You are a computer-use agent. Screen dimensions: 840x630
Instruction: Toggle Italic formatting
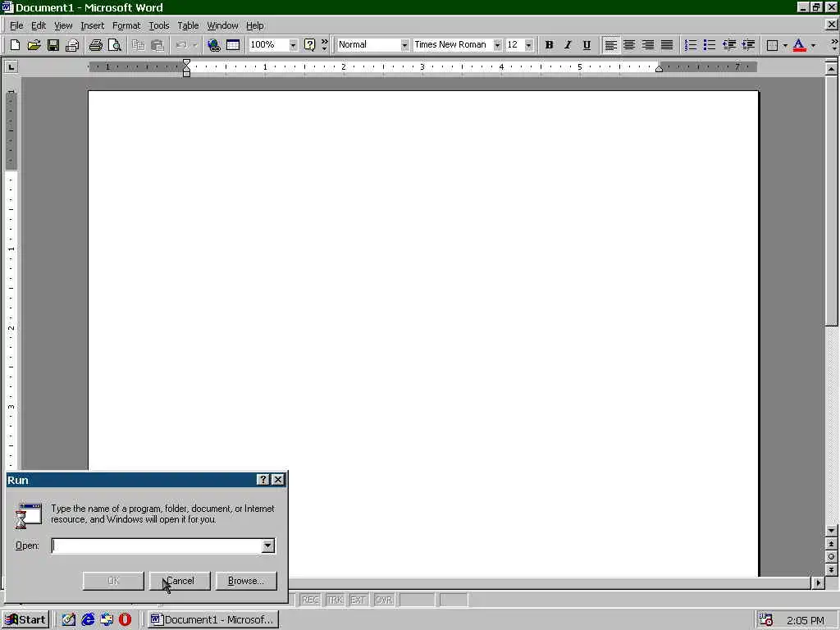click(568, 45)
